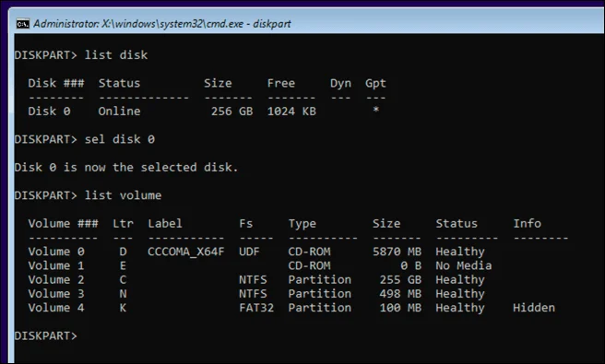The width and height of the screenshot is (605, 364).
Task: Click drive letter 'C' of Volume 2
Action: coord(123,280)
